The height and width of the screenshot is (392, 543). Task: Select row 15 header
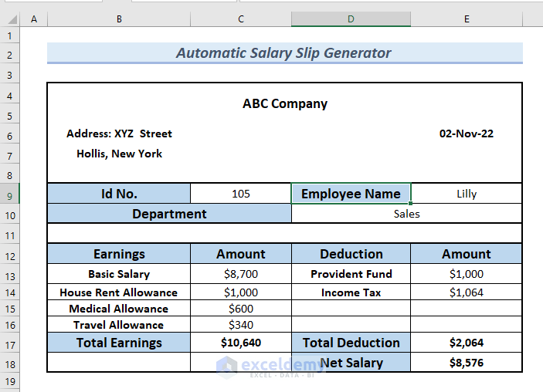[10, 309]
